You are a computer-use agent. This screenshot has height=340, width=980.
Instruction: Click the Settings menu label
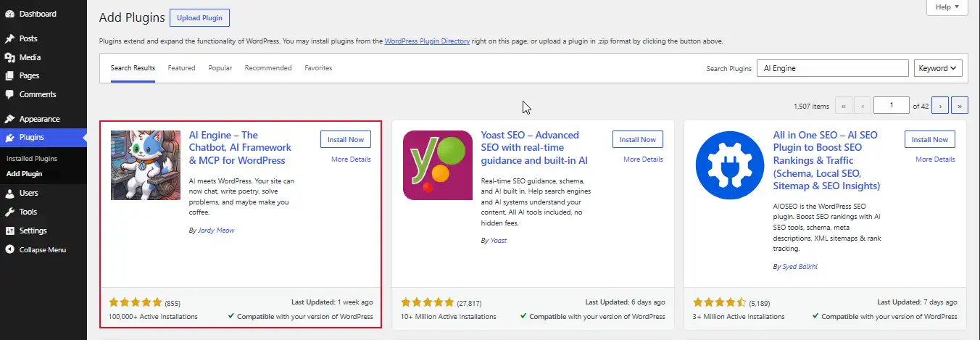[33, 231]
